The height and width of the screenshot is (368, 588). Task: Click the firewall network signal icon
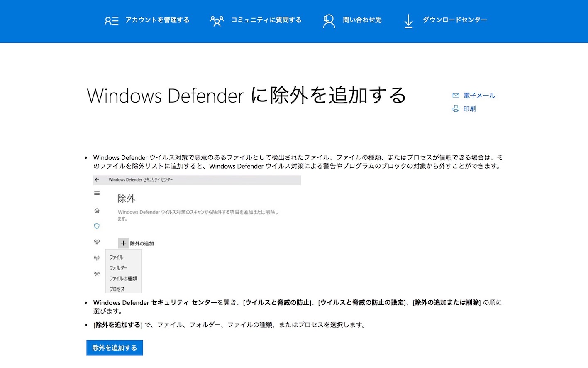[97, 258]
